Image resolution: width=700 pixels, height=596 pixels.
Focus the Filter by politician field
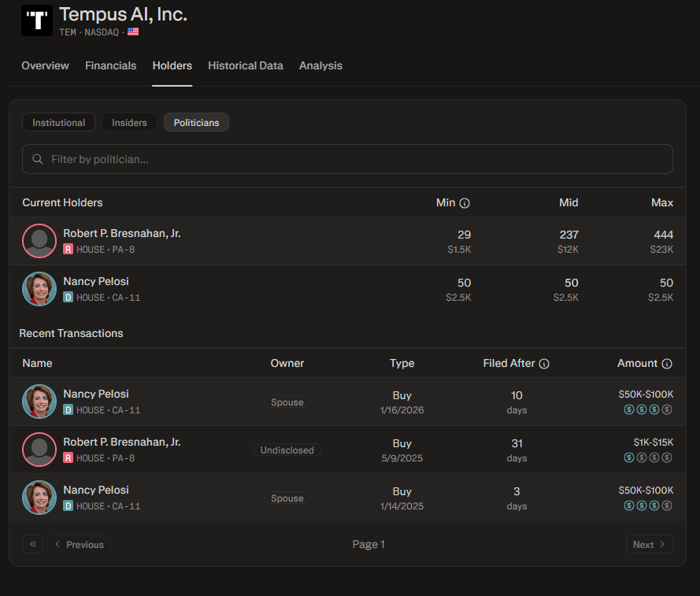click(x=347, y=159)
